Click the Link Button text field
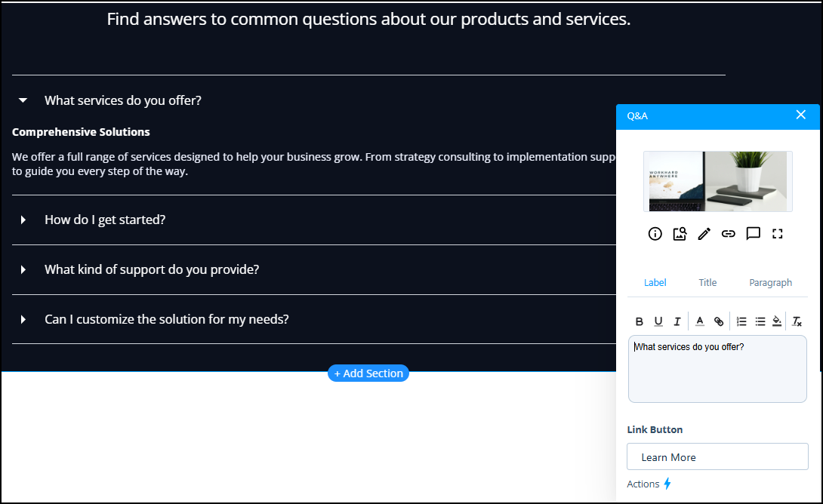This screenshot has height=504, width=823. (x=717, y=457)
